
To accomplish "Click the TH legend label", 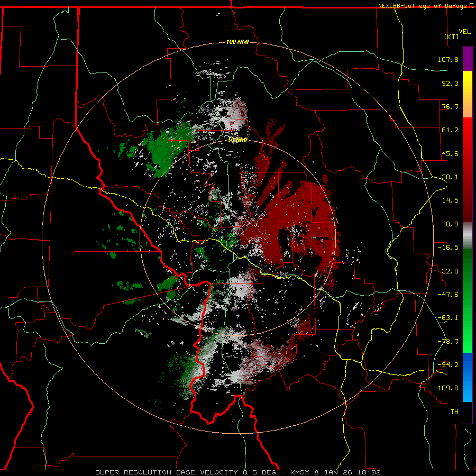I will tap(454, 412).
